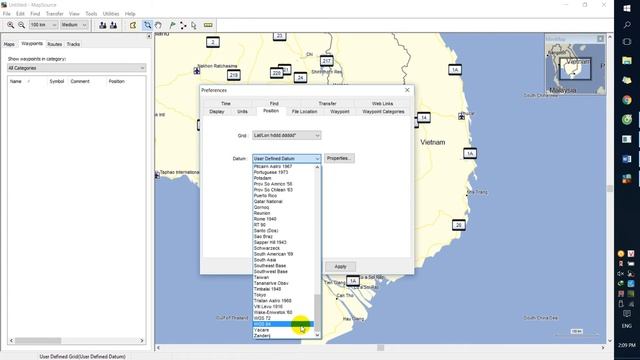Select WGS 84 in datum list
This screenshot has width=640, height=360.
tap(284, 324)
